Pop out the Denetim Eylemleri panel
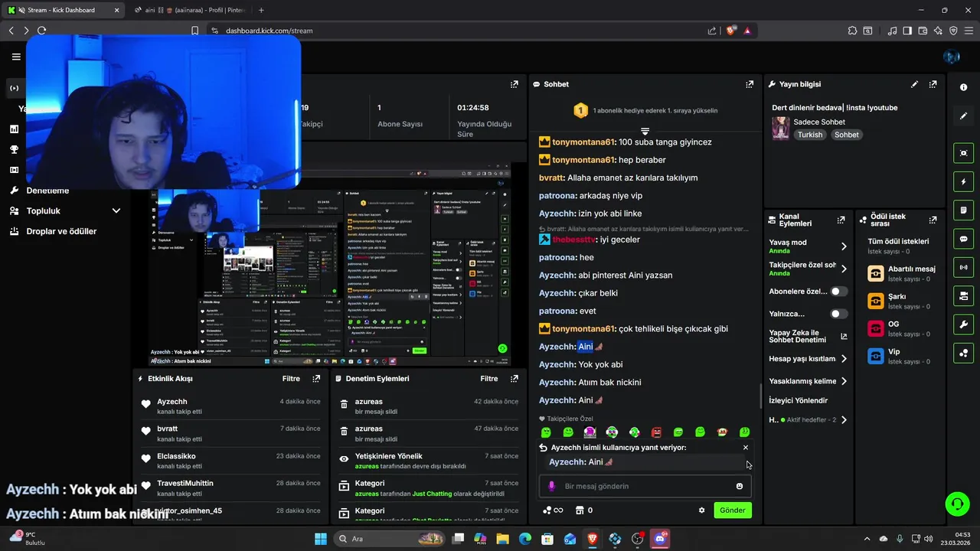The width and height of the screenshot is (980, 551). point(514,379)
